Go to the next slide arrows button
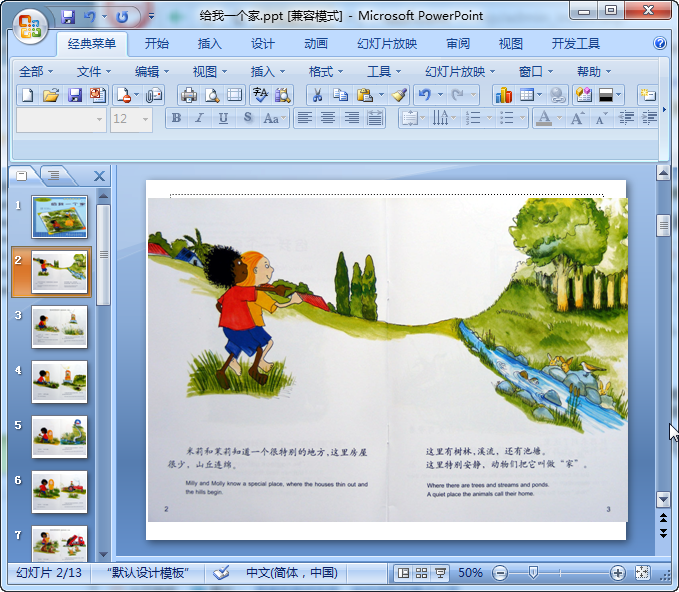Viewport: 679px width, 592px height. pyautogui.click(x=663, y=533)
